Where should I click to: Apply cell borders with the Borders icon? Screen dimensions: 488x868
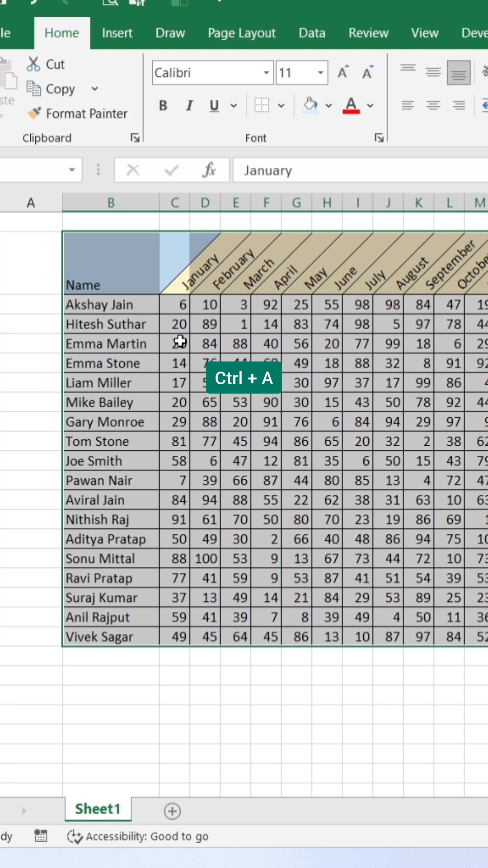[x=262, y=105]
